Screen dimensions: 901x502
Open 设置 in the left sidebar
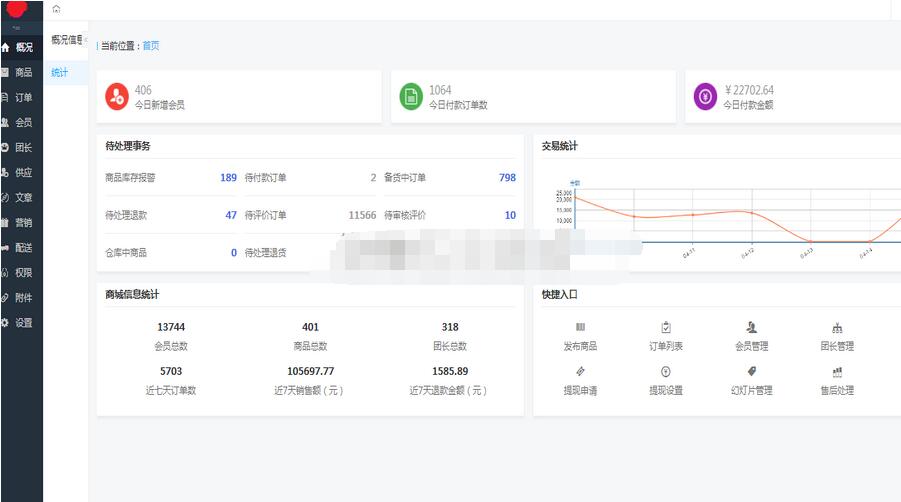pyautogui.click(x=21, y=323)
